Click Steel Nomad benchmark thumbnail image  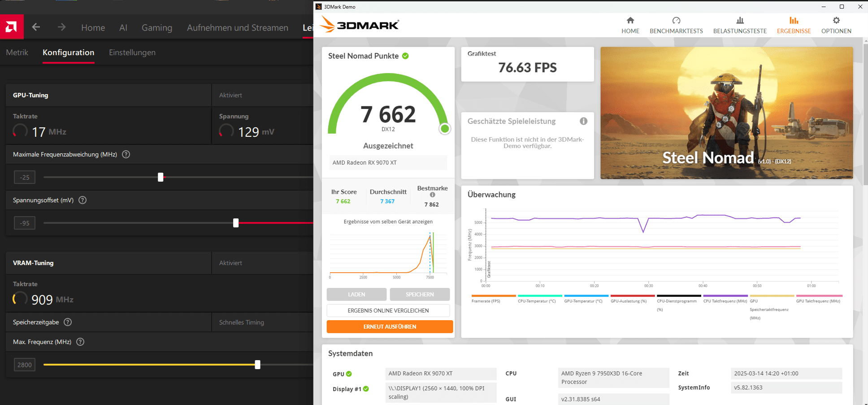726,113
